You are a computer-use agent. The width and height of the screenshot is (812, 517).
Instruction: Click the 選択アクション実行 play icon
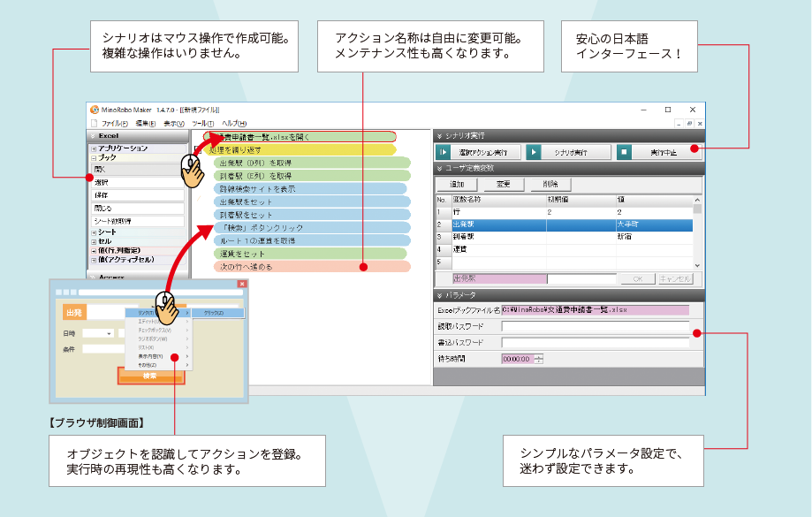pyautogui.click(x=444, y=152)
